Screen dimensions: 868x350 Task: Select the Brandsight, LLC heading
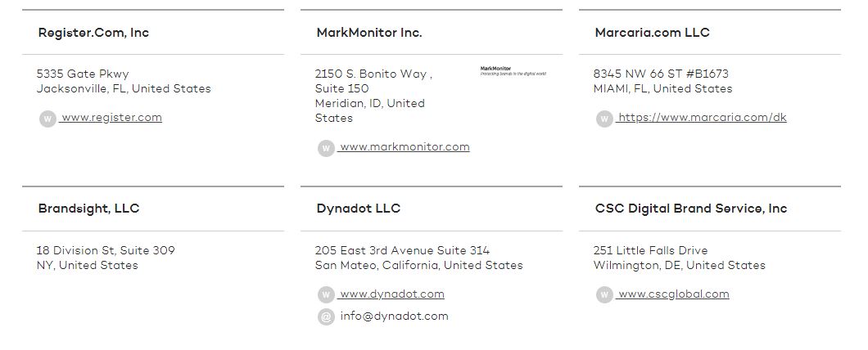[88, 209]
